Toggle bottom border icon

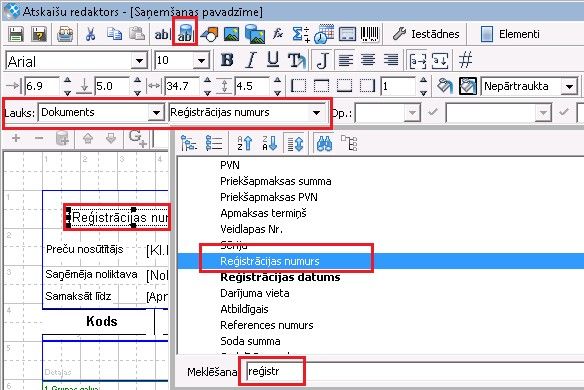pos(345,86)
